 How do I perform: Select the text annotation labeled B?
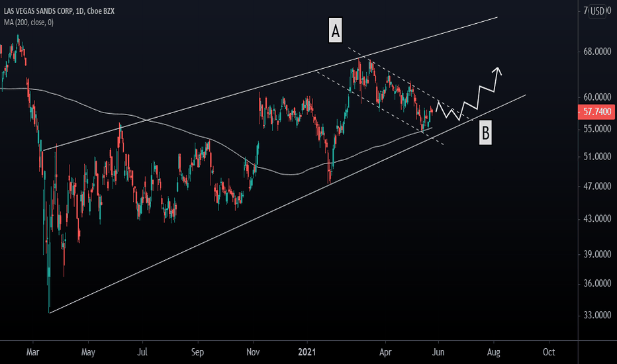[485, 132]
